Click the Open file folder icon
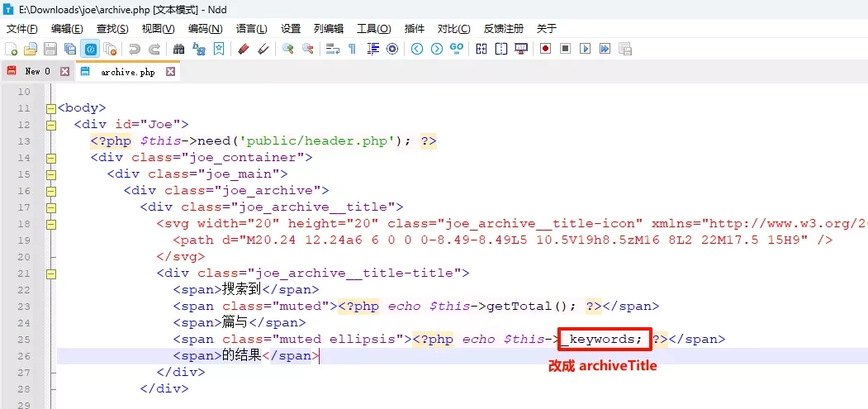The image size is (868, 409). (31, 50)
